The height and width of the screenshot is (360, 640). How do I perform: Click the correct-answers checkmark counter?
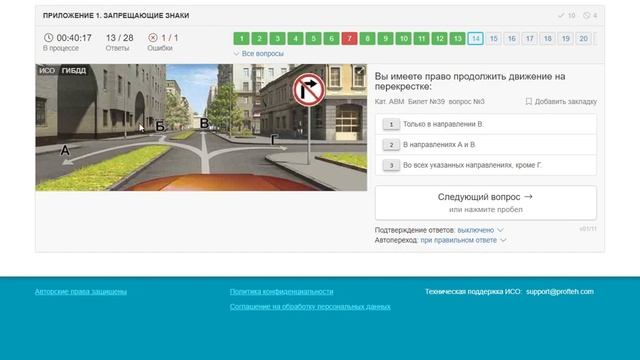coord(567,16)
